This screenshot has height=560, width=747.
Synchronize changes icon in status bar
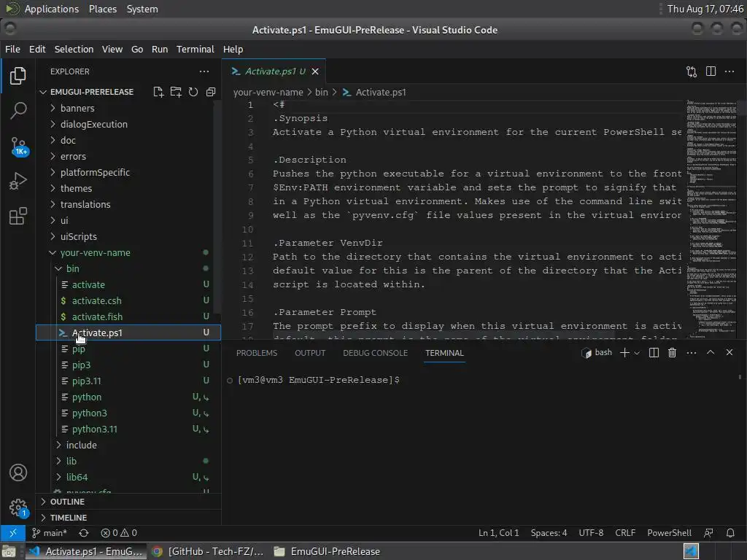pyautogui.click(x=84, y=533)
